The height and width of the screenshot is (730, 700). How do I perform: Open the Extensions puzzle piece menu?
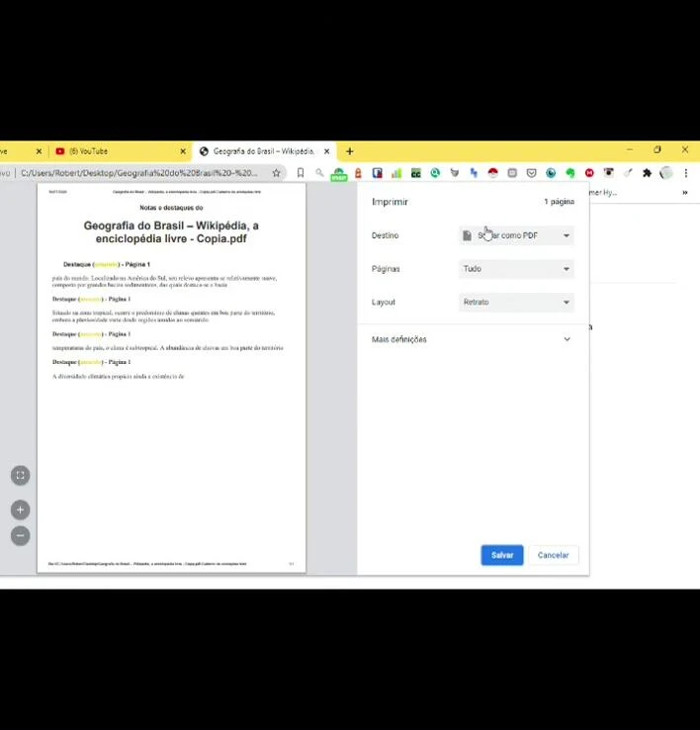tap(647, 173)
